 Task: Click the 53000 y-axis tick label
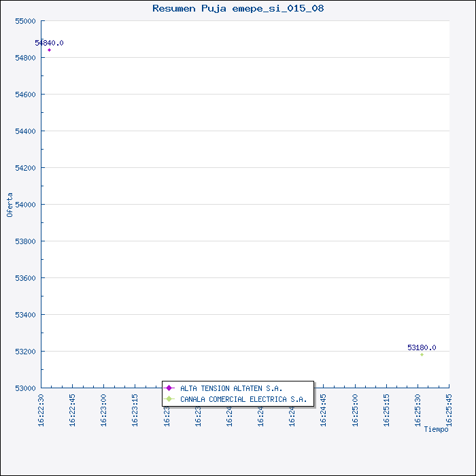(x=24, y=388)
